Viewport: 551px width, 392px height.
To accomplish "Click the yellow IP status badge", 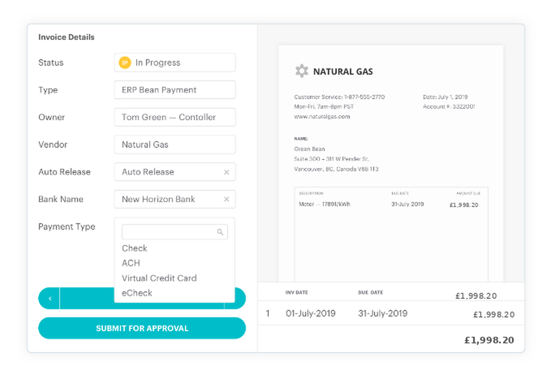I will [125, 62].
